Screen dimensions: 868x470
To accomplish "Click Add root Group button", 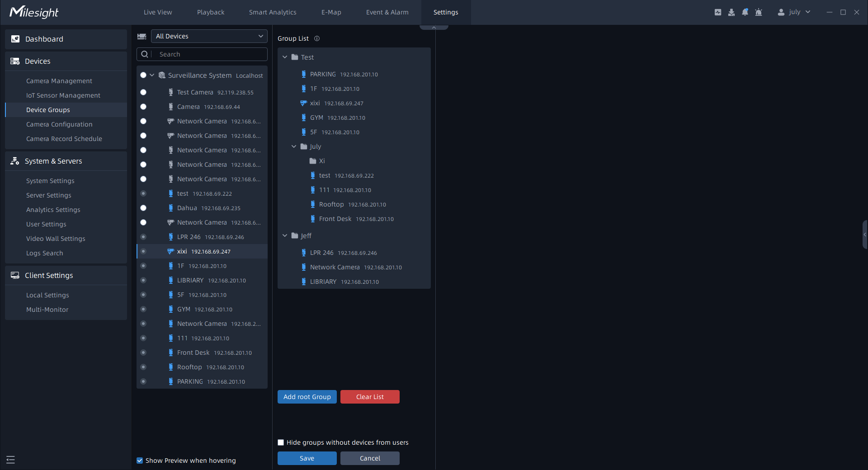I will pos(307,397).
